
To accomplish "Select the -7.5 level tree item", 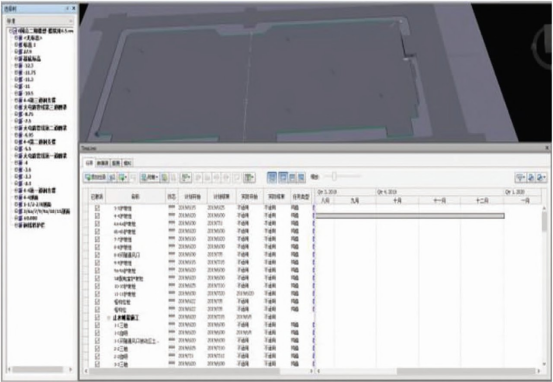I will (28, 121).
